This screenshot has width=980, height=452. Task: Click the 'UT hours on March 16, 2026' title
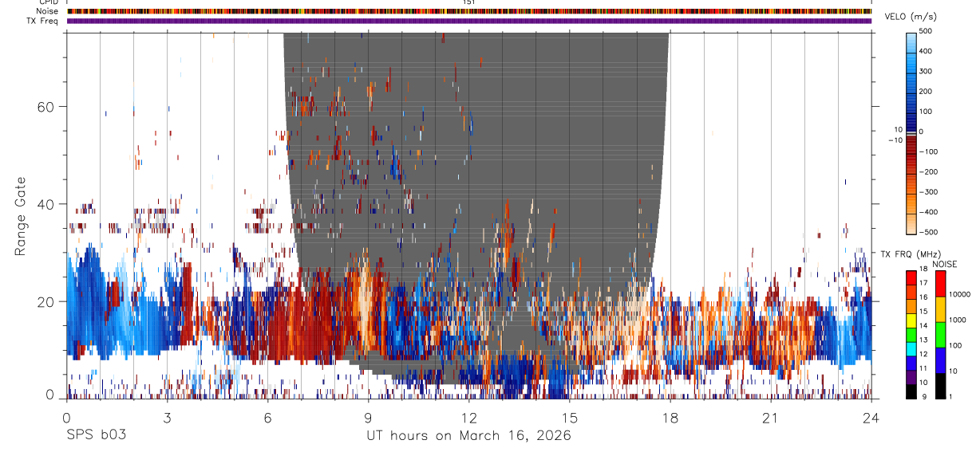pos(468,436)
